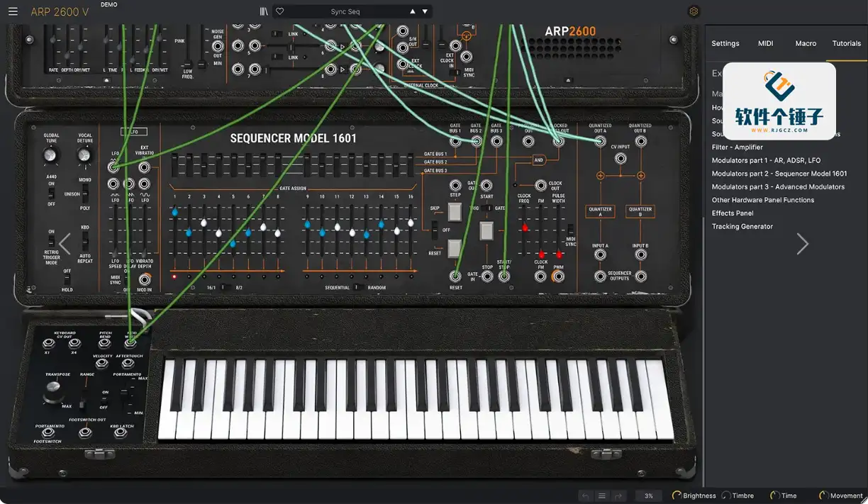Click the Aftertouch output jack

pos(128,364)
